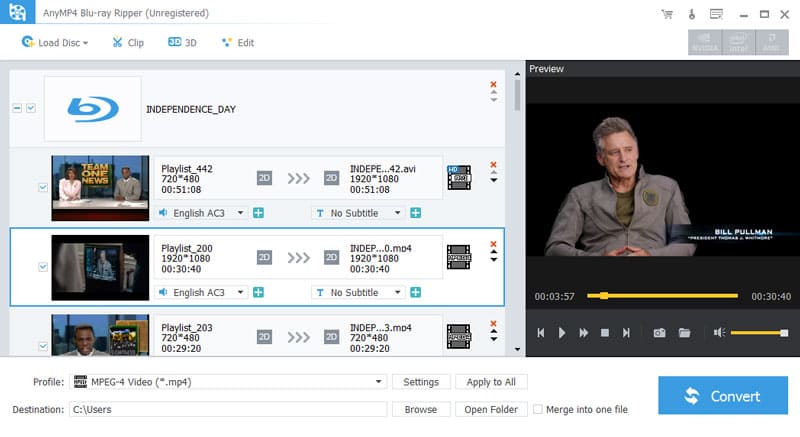Start ripping with the Convert button
800x437 pixels.
point(723,396)
